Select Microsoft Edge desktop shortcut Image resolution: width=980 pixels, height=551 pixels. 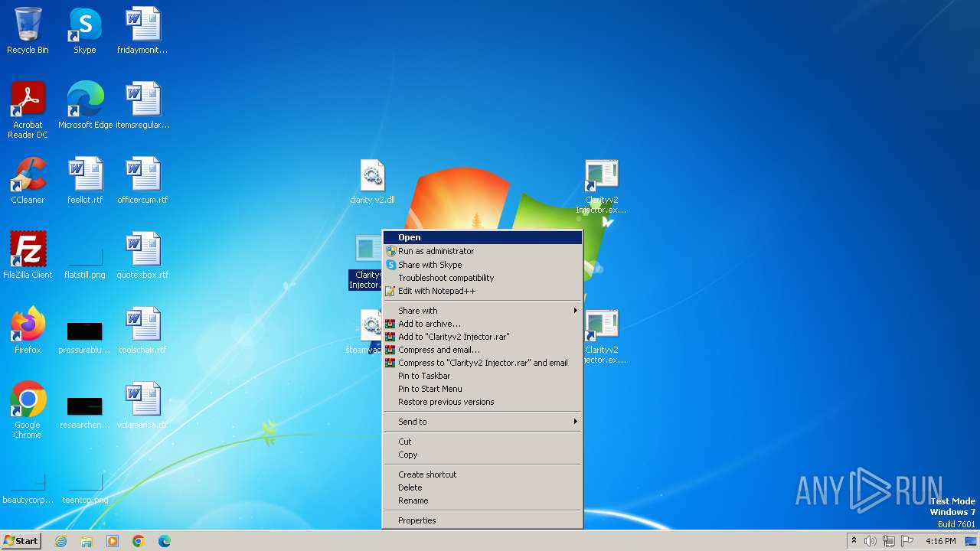tap(85, 106)
